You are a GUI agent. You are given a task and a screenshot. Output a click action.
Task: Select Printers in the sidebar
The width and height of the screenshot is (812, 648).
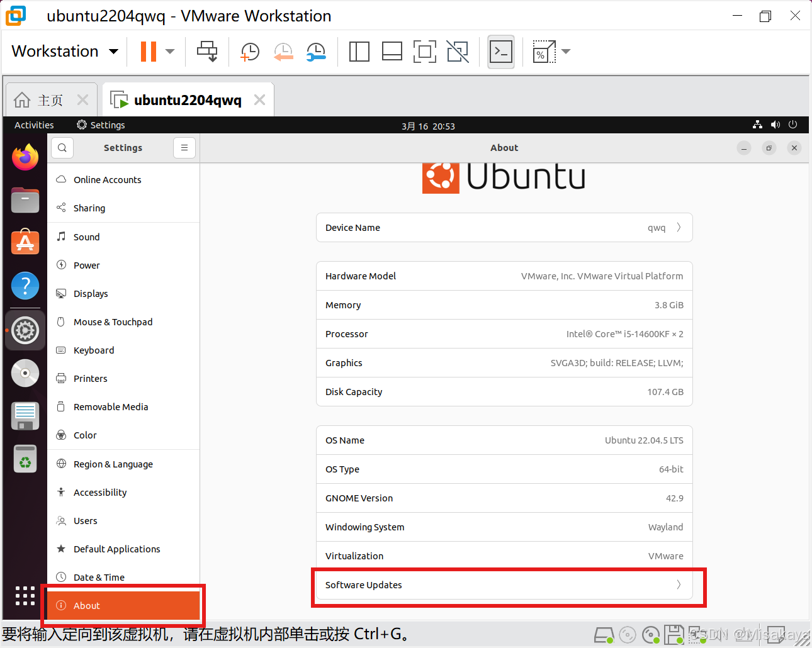123,379
